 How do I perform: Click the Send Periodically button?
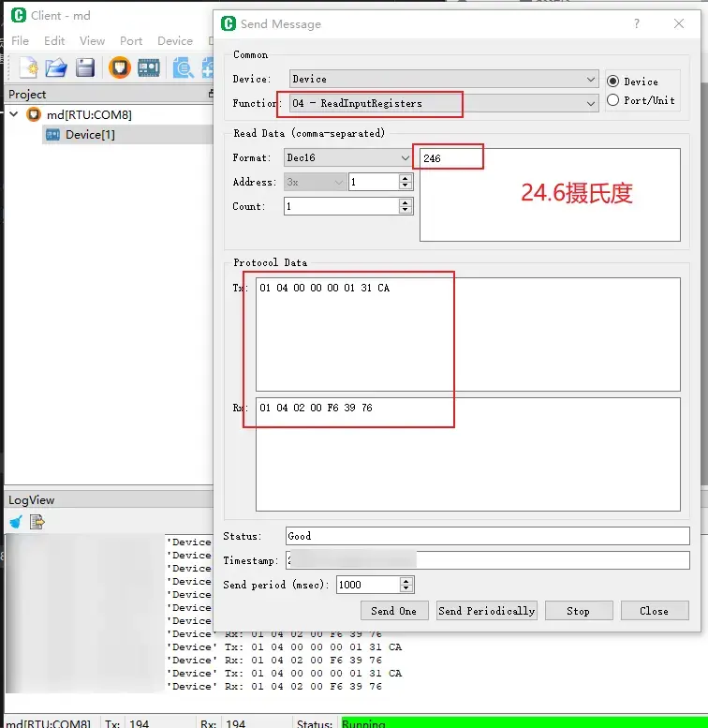[486, 611]
